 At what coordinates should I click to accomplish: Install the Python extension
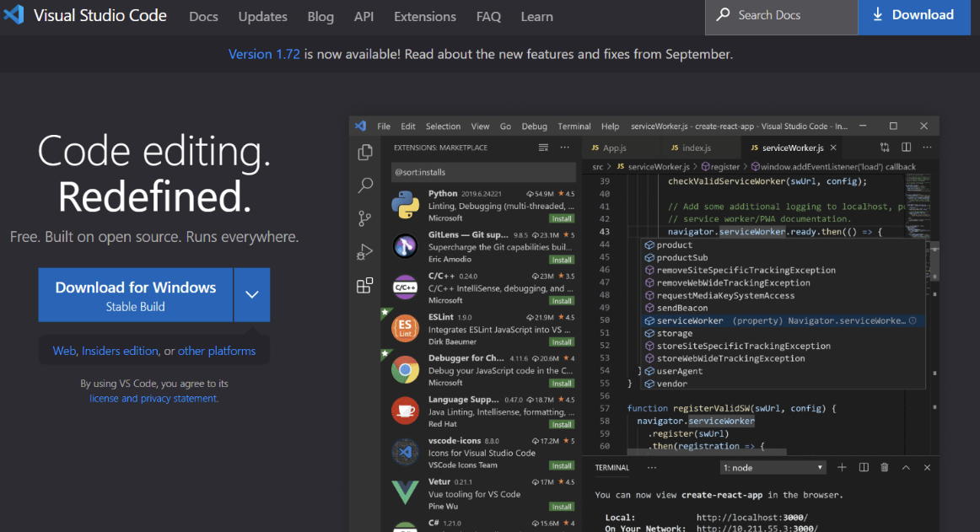(561, 219)
